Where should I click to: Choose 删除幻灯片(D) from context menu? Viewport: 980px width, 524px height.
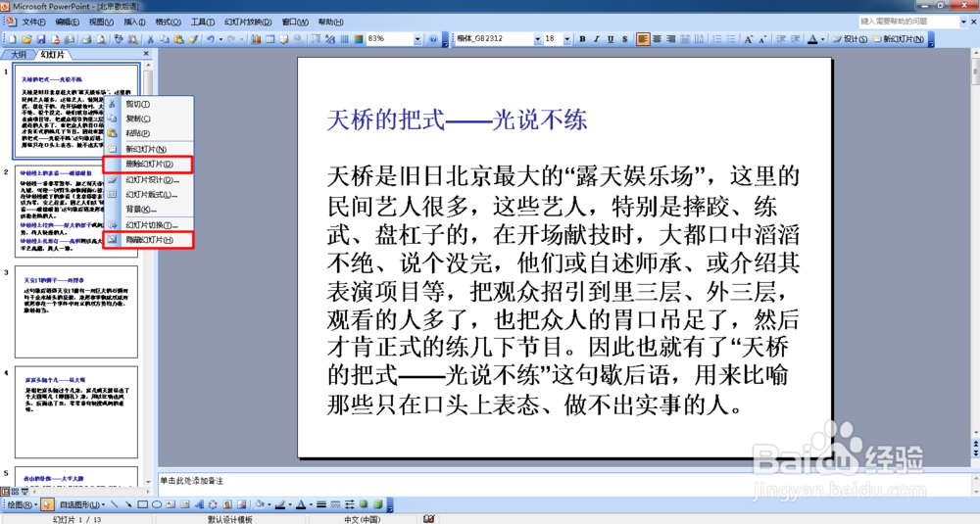click(x=148, y=165)
